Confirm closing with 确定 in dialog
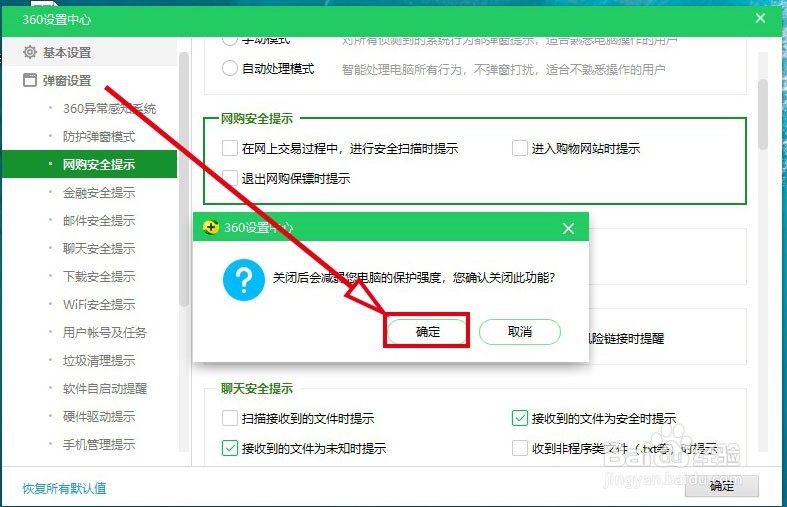Image resolution: width=787 pixels, height=507 pixels. click(x=428, y=331)
